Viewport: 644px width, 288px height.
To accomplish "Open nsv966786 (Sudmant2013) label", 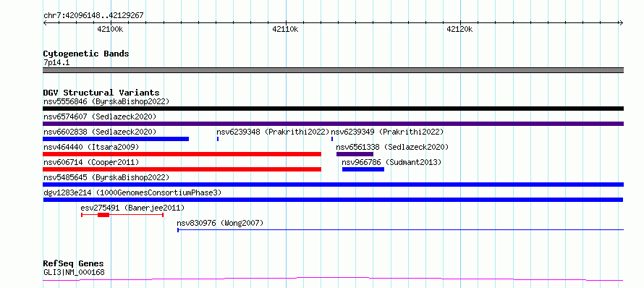I will coord(391,162).
